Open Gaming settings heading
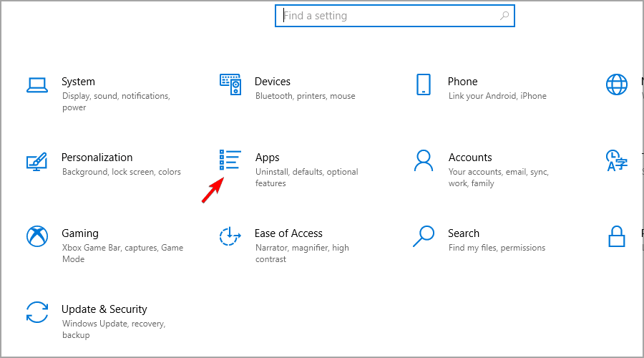 click(x=80, y=233)
